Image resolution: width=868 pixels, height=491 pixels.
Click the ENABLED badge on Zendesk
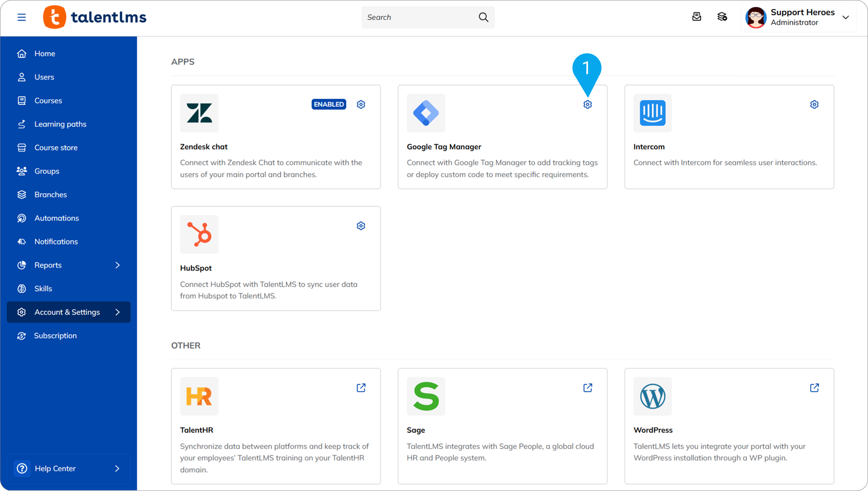point(328,104)
